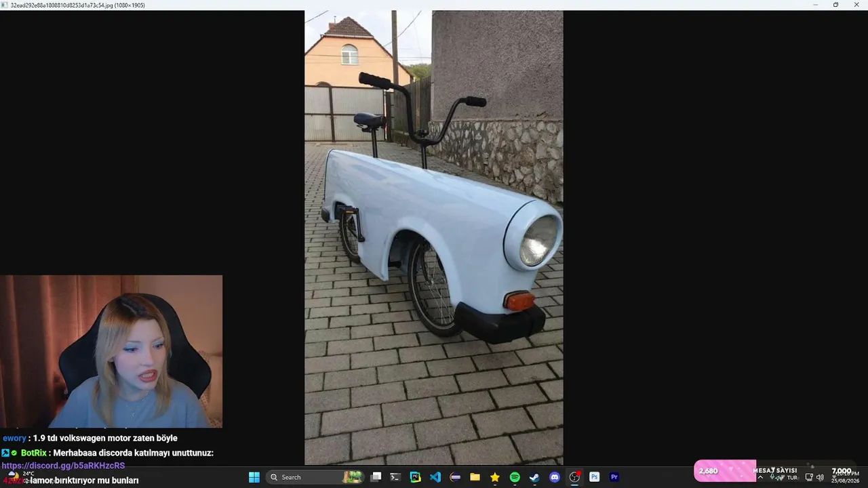This screenshot has height=488, width=868.
Task: Switch to OBS Studio in the taskbar
Action: click(x=574, y=477)
